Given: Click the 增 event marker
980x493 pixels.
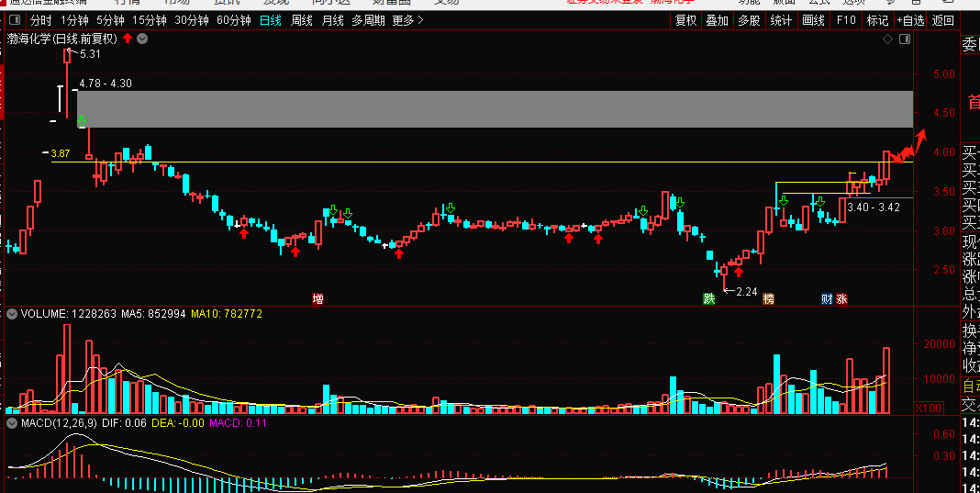Looking at the screenshot, I should 318,299.
